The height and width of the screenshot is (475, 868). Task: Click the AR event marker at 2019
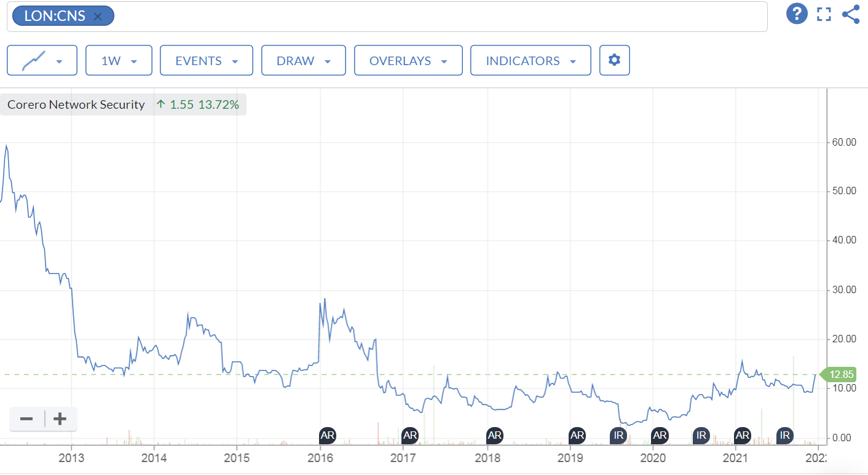click(577, 436)
